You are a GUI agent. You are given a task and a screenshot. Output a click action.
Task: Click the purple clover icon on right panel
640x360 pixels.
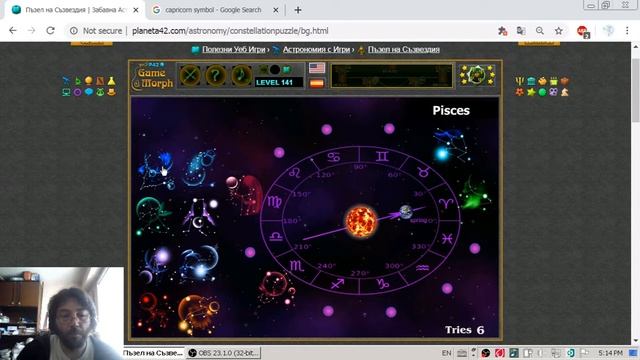[x=553, y=92]
